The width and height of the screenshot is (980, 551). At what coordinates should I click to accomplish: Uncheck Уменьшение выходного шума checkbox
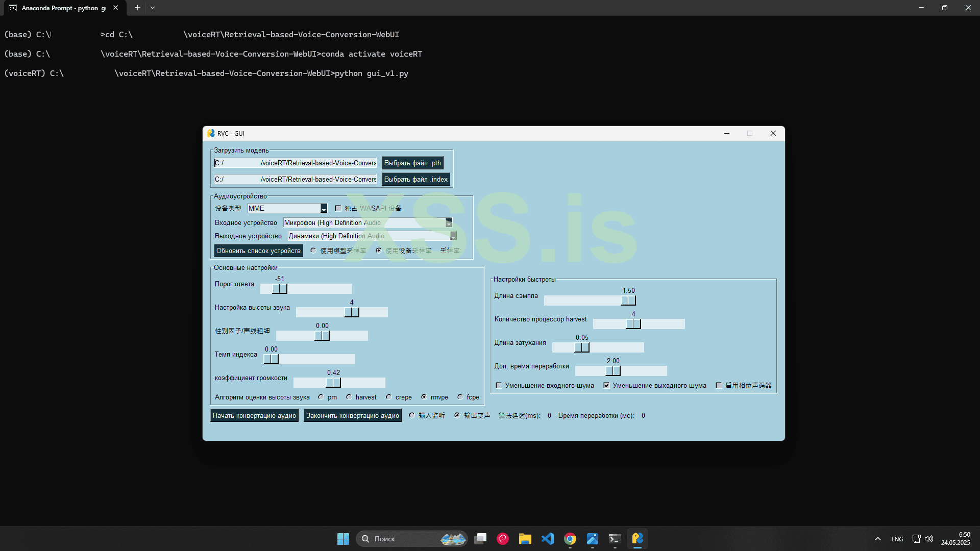tap(606, 385)
